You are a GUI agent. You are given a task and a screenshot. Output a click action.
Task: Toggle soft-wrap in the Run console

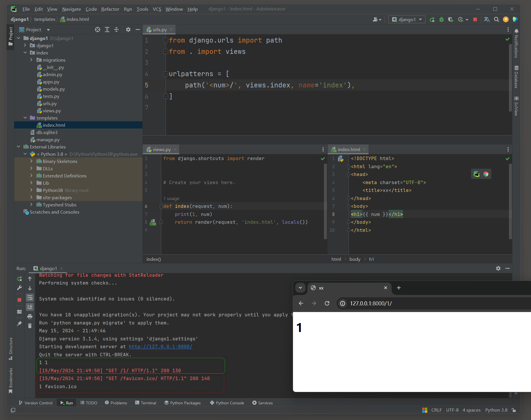click(30, 298)
